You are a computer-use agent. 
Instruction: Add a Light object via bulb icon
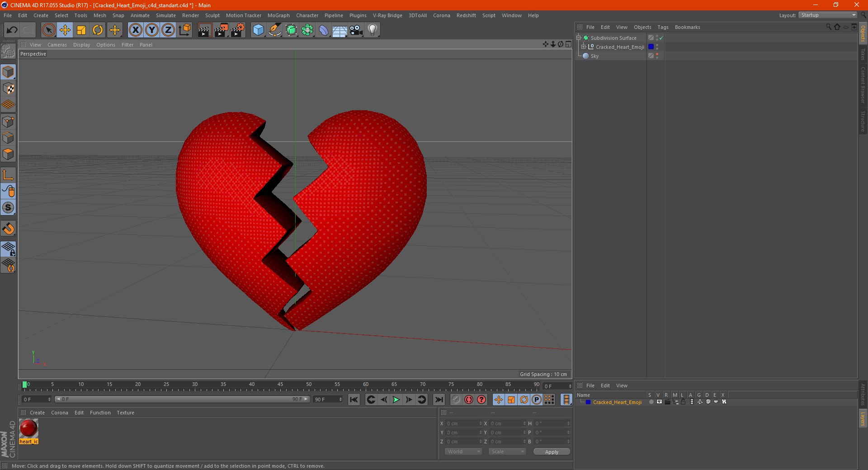pyautogui.click(x=373, y=30)
